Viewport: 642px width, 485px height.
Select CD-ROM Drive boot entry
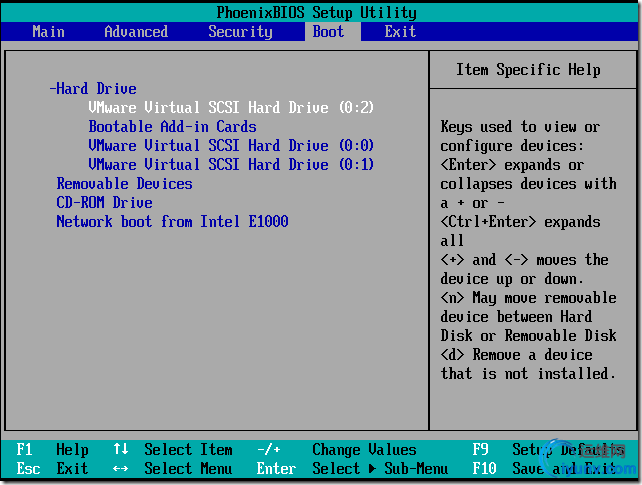click(104, 203)
